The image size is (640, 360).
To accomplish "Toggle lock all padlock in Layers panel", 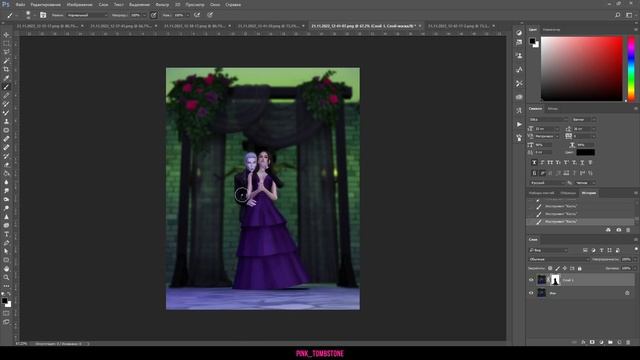I will coord(580,268).
